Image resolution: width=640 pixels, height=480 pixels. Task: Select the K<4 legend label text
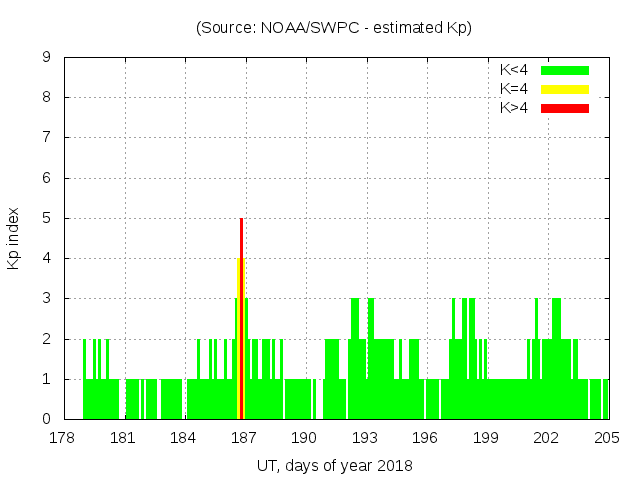(514, 70)
